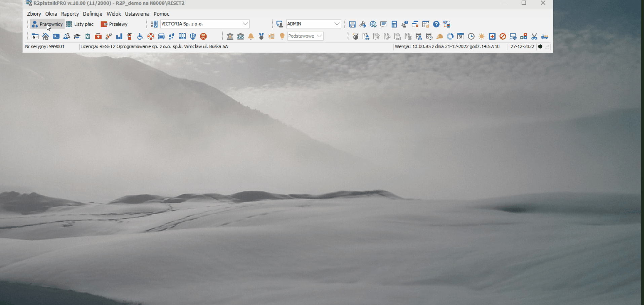
Task: Click the Listy płac button
Action: [80, 24]
